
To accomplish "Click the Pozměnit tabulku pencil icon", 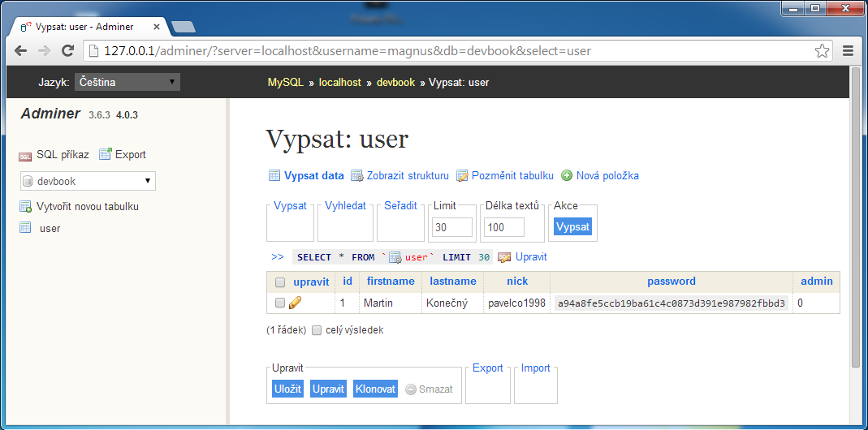I will 462,175.
